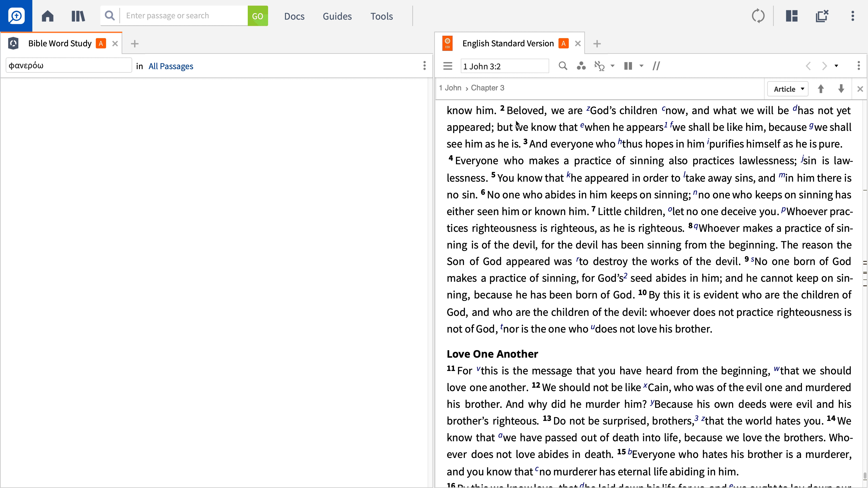Navigate to previous article with up arrow

[821, 89]
